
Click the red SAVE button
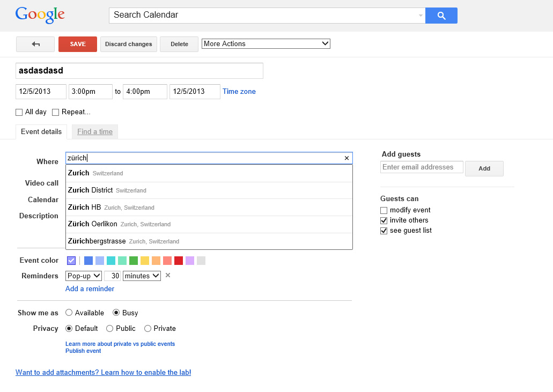(x=78, y=44)
